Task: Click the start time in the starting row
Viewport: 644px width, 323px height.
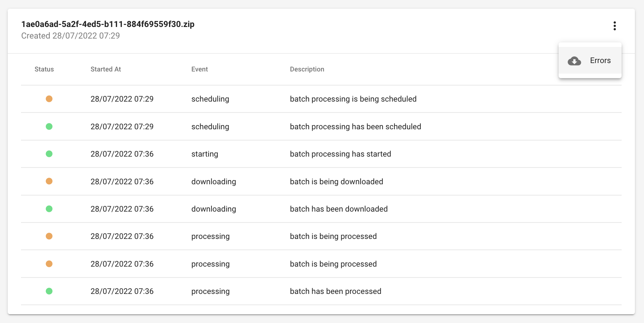Action: pos(122,154)
